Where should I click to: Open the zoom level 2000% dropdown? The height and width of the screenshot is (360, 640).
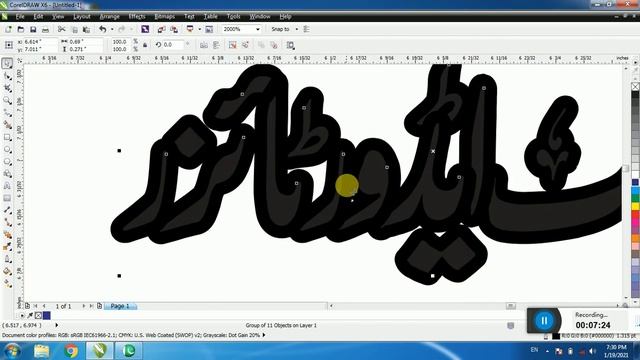click(x=258, y=29)
